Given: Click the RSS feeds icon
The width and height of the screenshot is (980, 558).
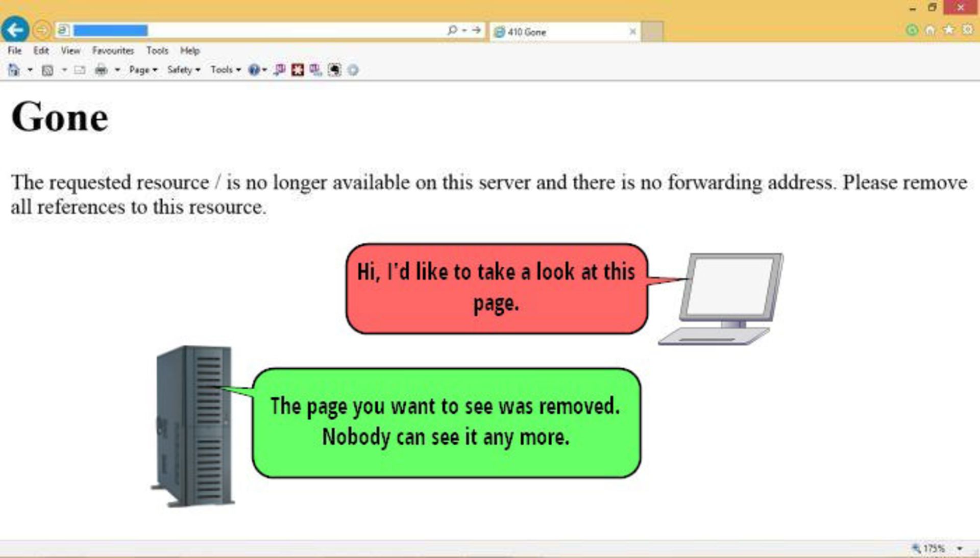Looking at the screenshot, I should coord(47,70).
